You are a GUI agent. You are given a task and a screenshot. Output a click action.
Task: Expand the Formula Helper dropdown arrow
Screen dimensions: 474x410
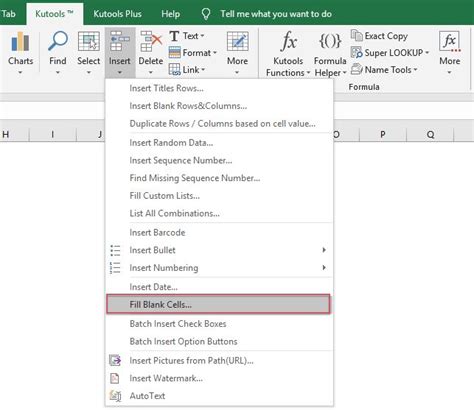[x=345, y=73]
